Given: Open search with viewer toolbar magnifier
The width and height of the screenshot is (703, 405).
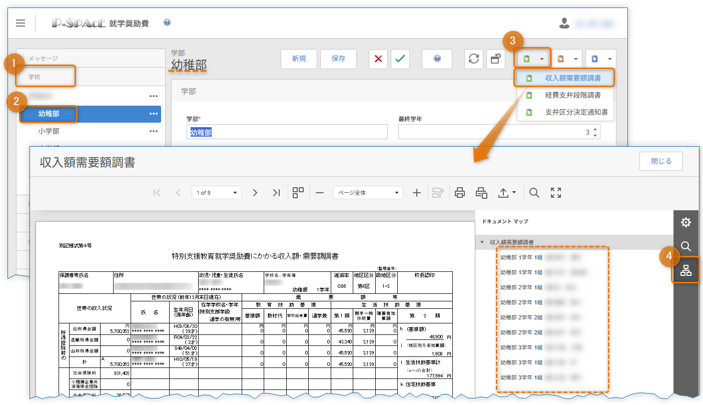Looking at the screenshot, I should pos(534,193).
